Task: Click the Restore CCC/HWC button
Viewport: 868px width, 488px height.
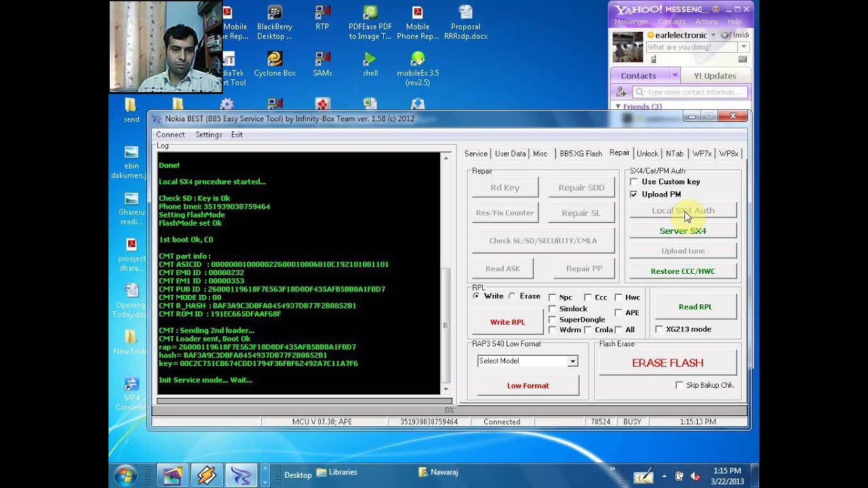Action: [x=683, y=271]
